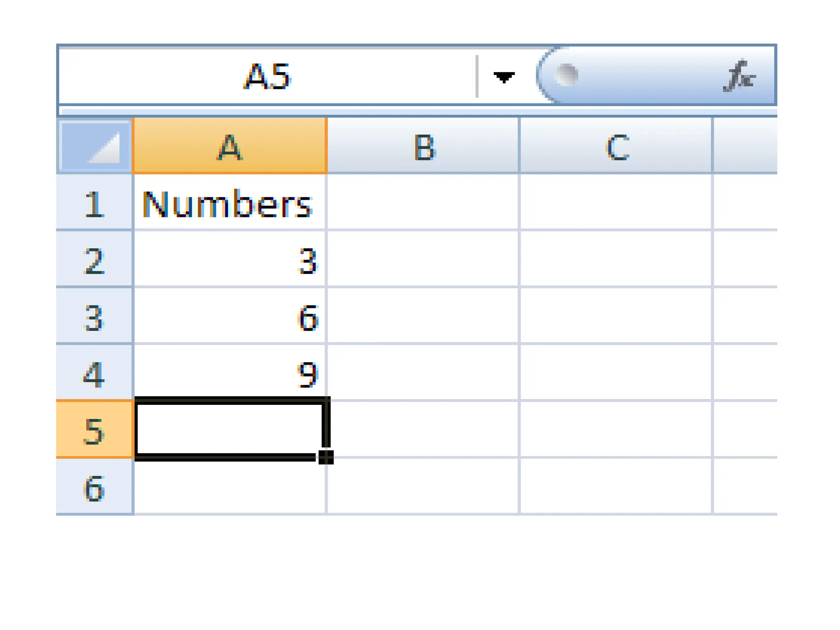Image resolution: width=840 pixels, height=630 pixels.
Task: Click cell A4 containing 9
Action: [230, 373]
